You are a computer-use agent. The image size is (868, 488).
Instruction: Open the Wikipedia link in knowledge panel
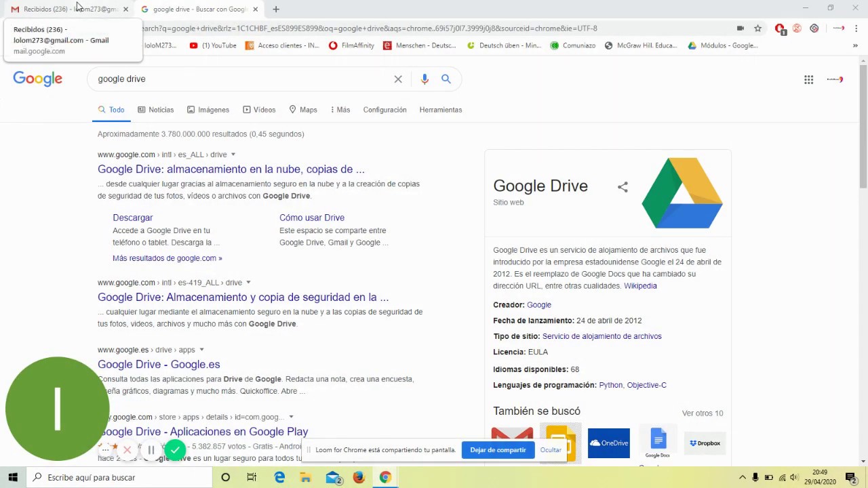640,286
